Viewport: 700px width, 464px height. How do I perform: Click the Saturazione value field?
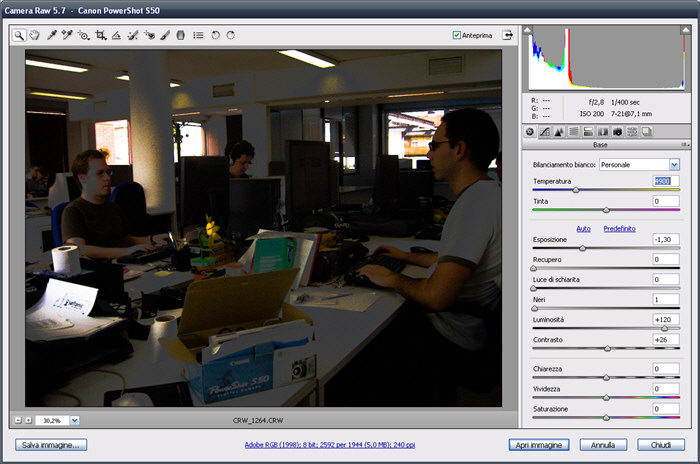pos(666,409)
